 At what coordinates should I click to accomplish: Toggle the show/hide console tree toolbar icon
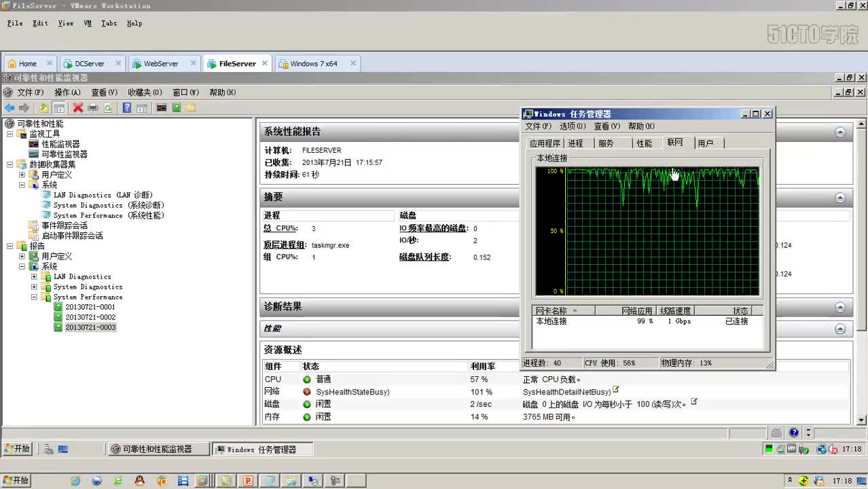(59, 108)
